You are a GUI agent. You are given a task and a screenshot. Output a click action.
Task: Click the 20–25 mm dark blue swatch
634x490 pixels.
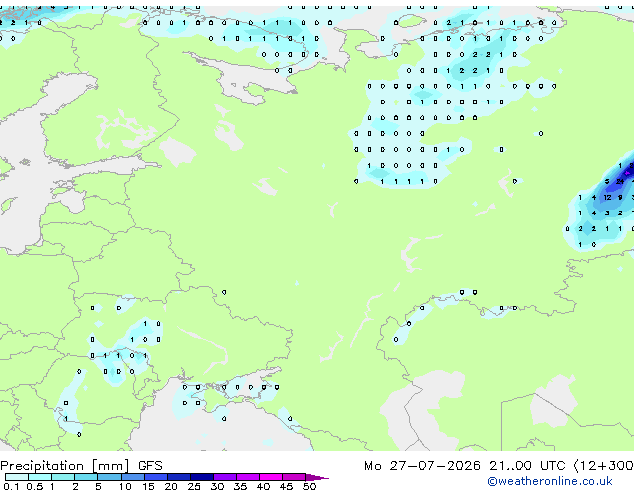(179, 477)
